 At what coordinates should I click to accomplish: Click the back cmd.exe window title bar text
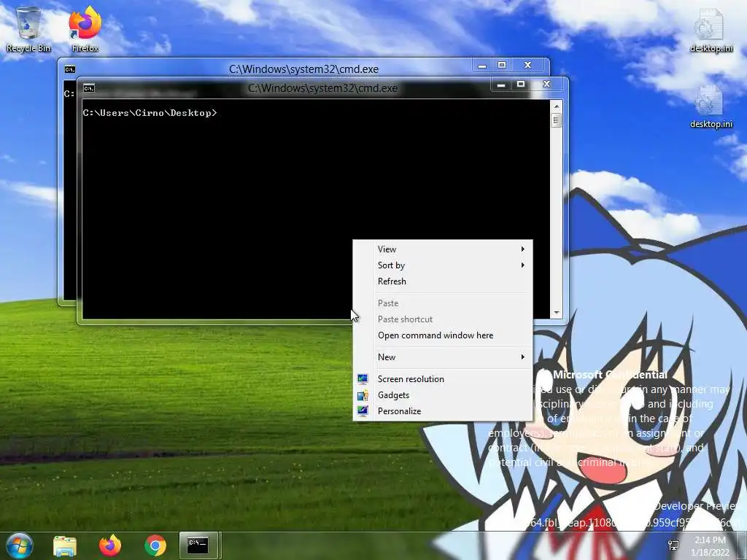304,69
